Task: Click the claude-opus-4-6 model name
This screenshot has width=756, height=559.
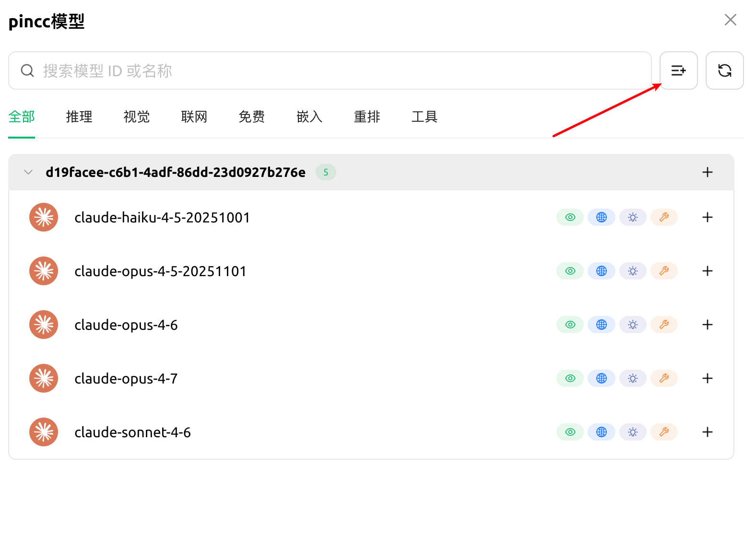Action: (x=126, y=325)
